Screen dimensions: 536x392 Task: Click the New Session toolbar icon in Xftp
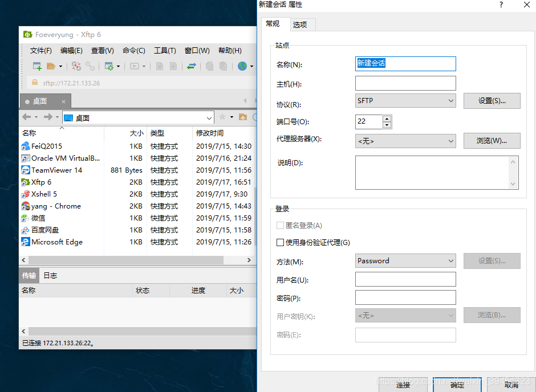pos(37,66)
